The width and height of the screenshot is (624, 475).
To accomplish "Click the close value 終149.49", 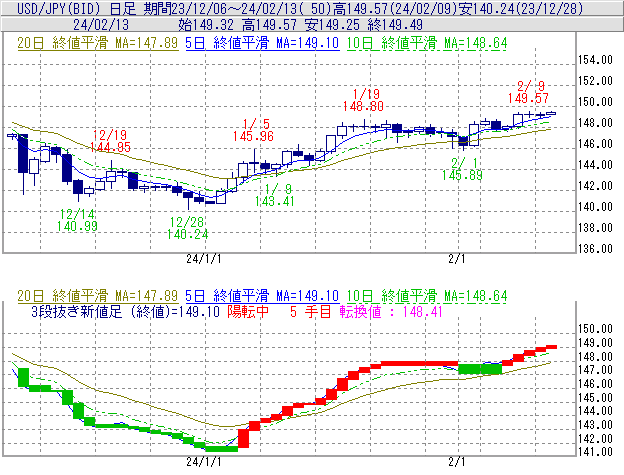I will click(395, 25).
